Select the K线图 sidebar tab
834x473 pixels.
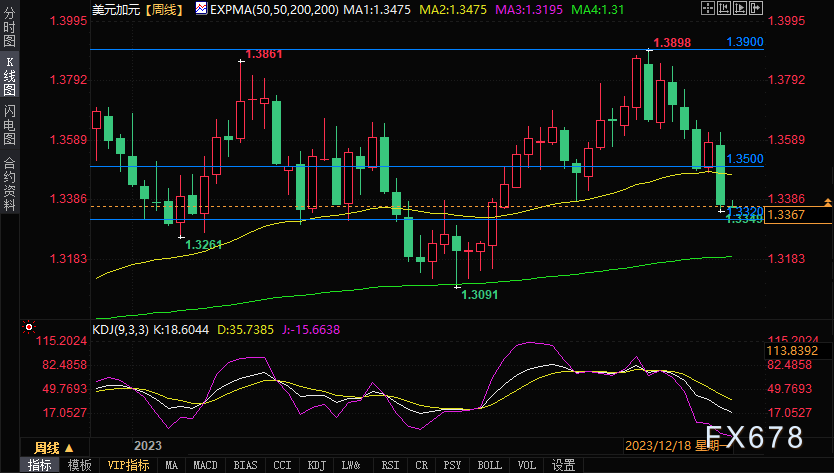click(9, 76)
